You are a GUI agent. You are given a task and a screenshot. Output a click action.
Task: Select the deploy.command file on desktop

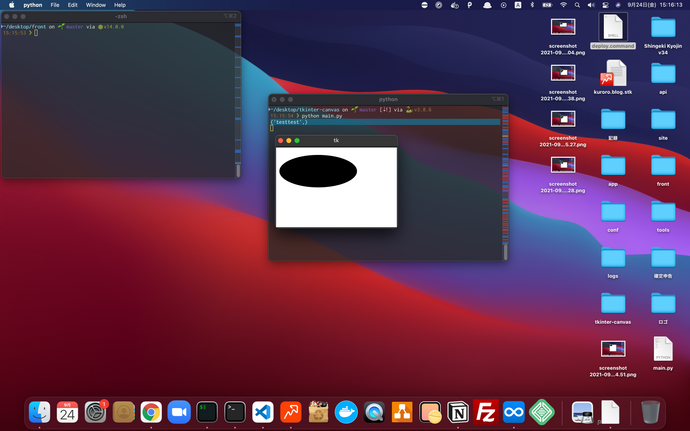tap(613, 31)
